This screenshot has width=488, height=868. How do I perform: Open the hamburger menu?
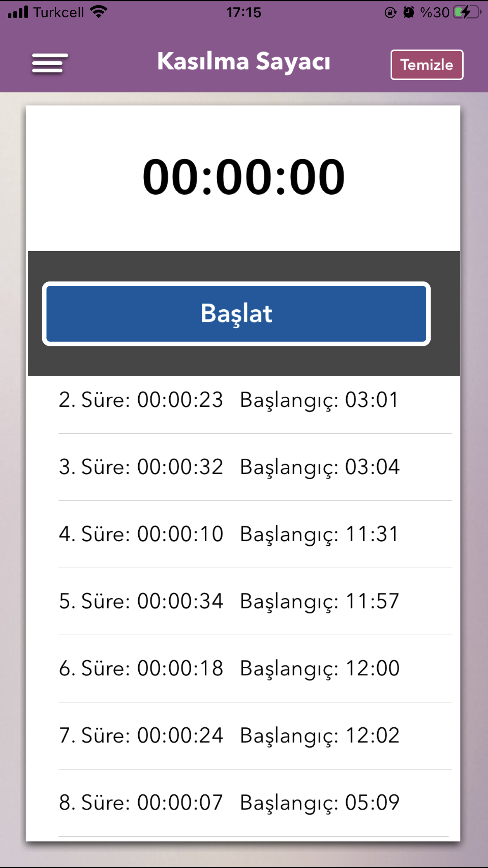pos(50,63)
